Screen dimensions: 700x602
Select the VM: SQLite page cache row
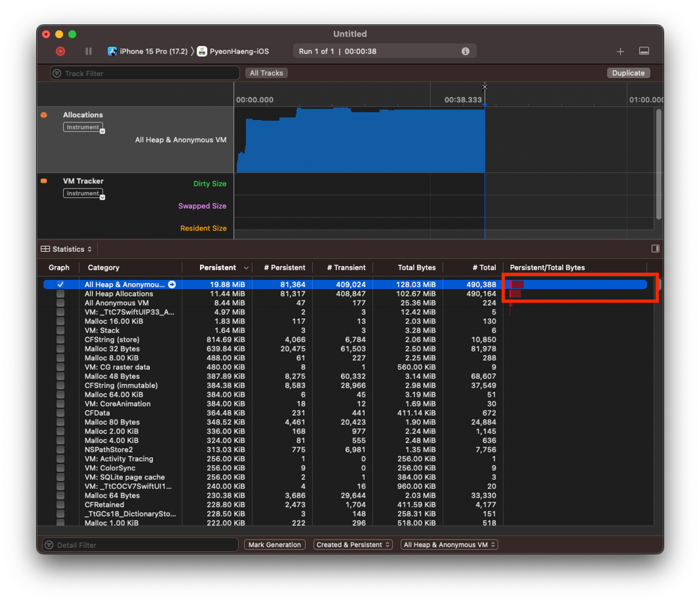tap(345, 477)
